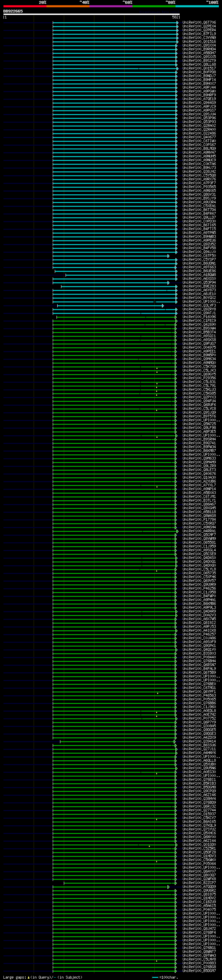The width and height of the screenshot is (222, 980).
Task: Select hit UniRef100_Q9CPQ9
Action: [199, 791]
